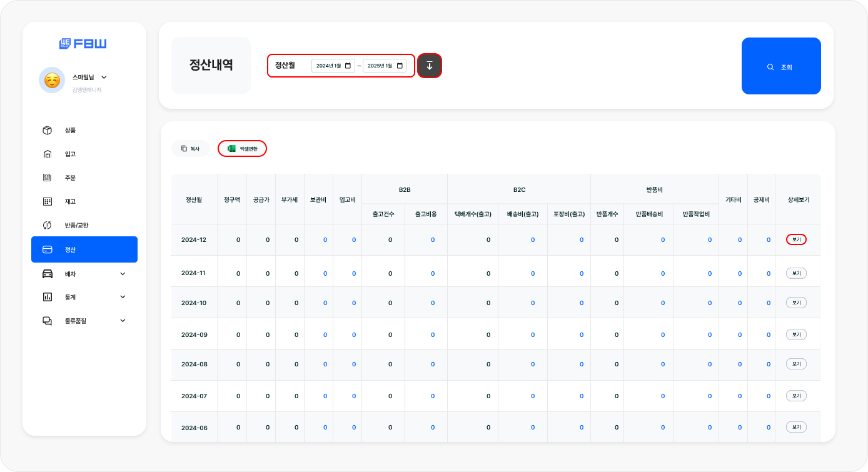Click the 정산월 column header
Viewport: 868px width, 472px height.
tap(194, 199)
